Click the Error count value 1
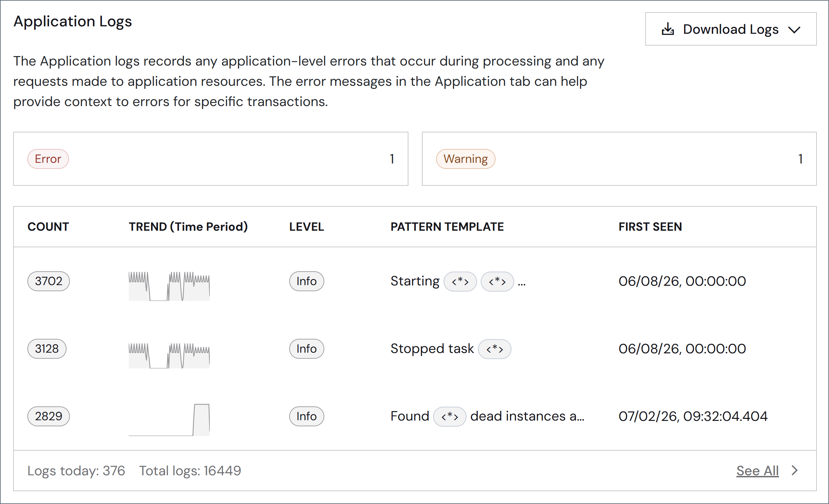This screenshot has height=504, width=829. (392, 159)
